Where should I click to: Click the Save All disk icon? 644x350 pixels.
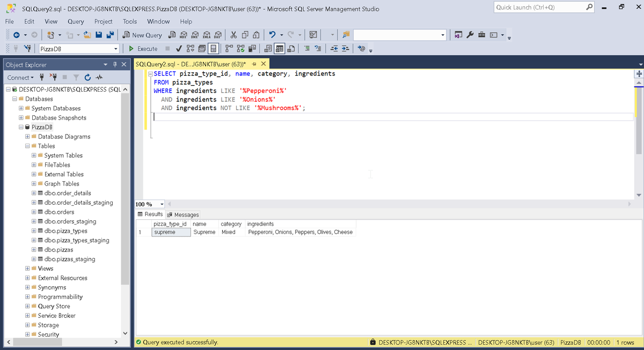[110, 35]
